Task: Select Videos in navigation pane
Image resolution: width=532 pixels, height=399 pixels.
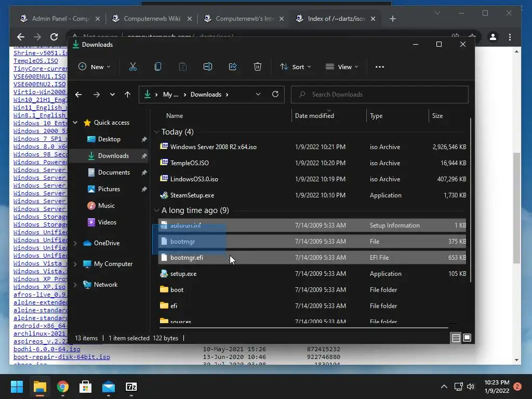Action: pyautogui.click(x=107, y=222)
